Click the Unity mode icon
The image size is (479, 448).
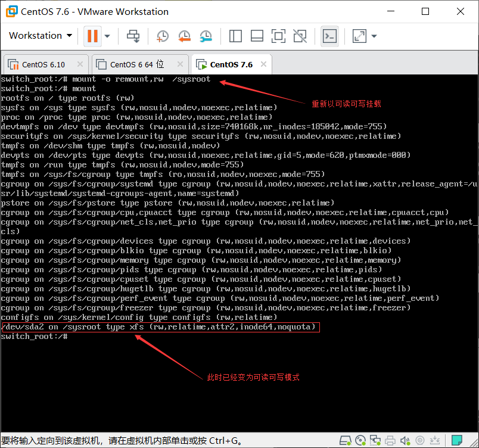coord(300,36)
